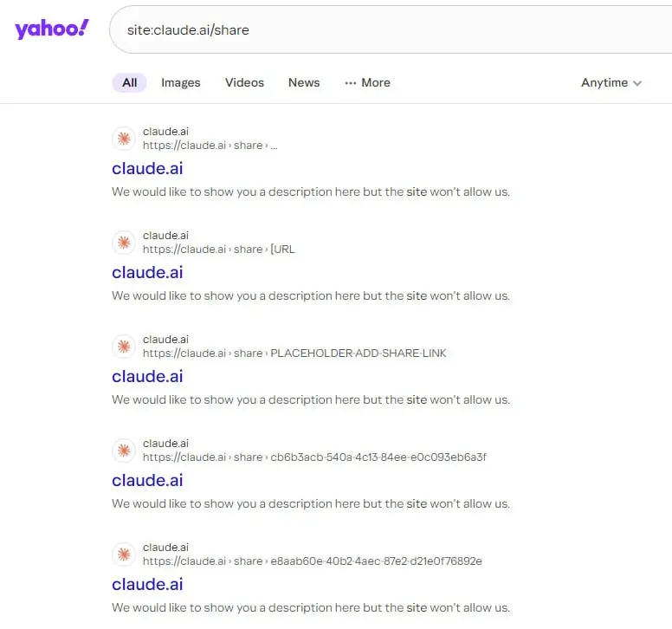Switch to the News tab

pyautogui.click(x=304, y=82)
